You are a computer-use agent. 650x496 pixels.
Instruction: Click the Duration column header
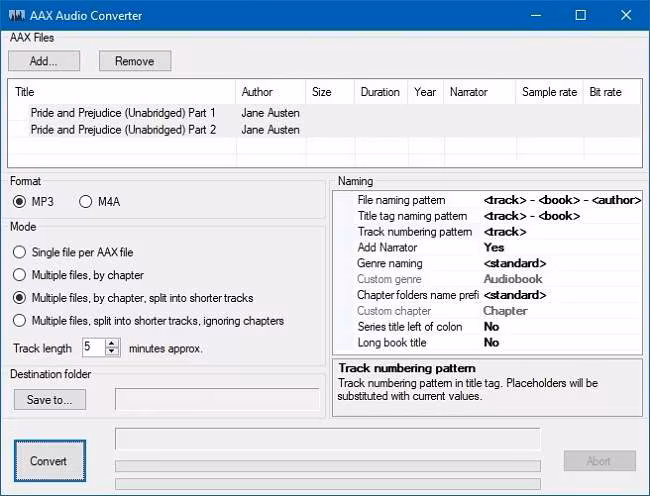click(x=381, y=92)
